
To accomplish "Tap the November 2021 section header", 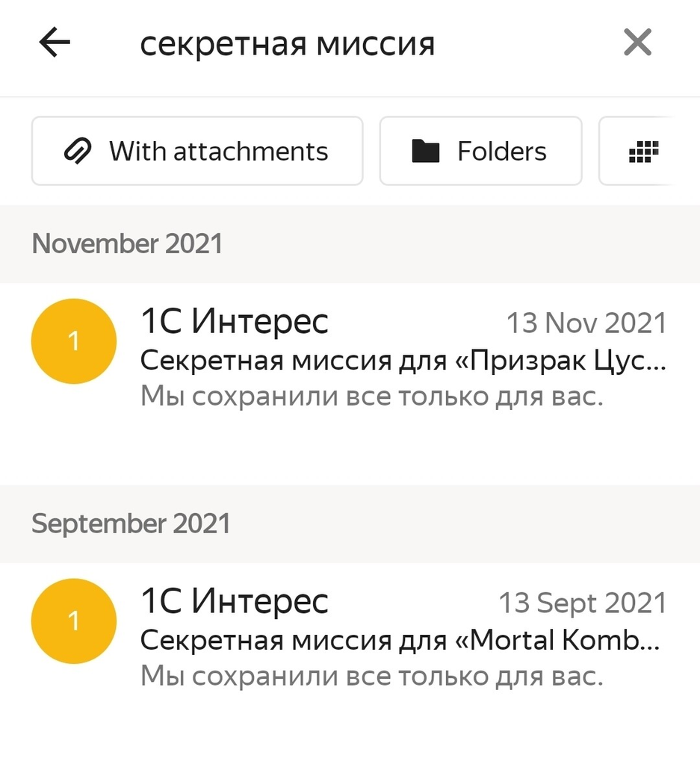I will pos(127,244).
